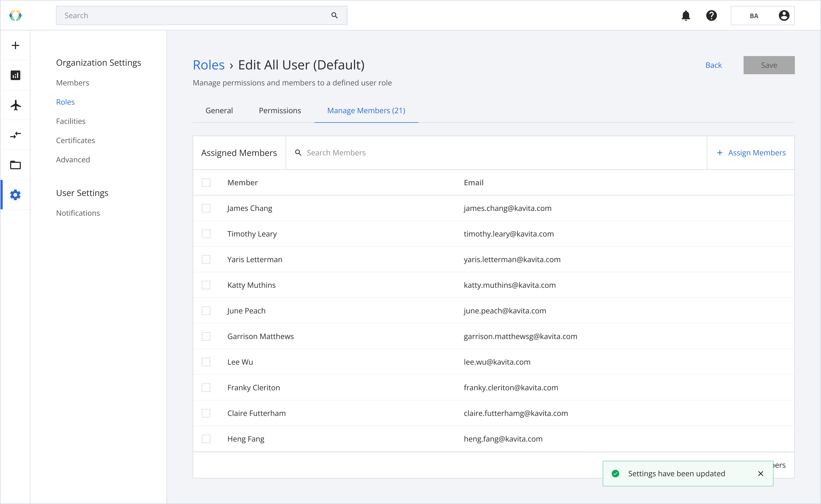Click the opposing arrows icon in sidebar
The image size is (821, 504).
tap(15, 135)
